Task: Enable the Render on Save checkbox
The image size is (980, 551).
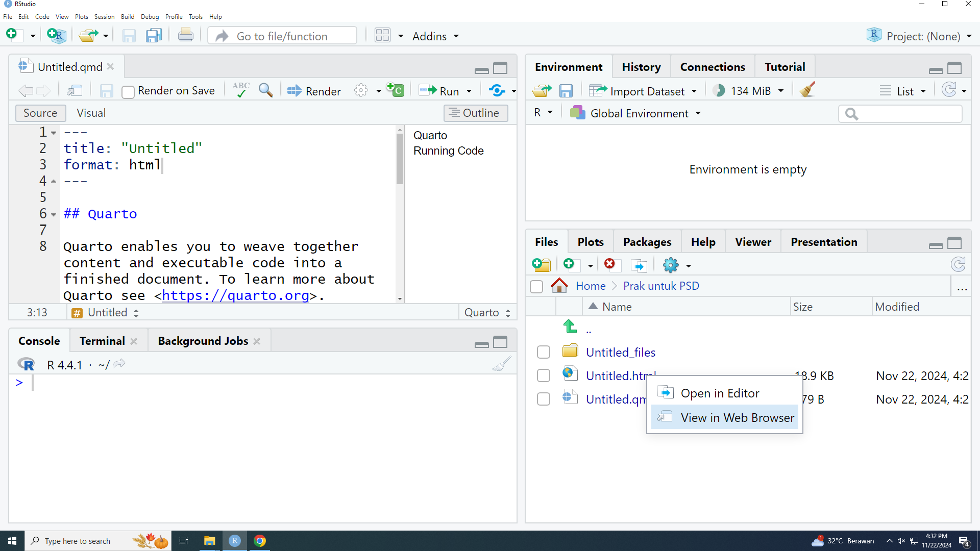Action: [x=128, y=91]
